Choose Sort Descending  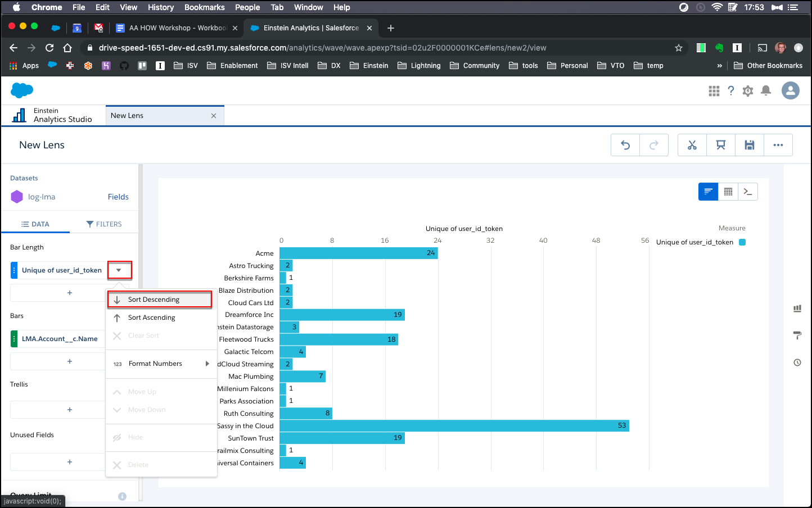click(161, 300)
